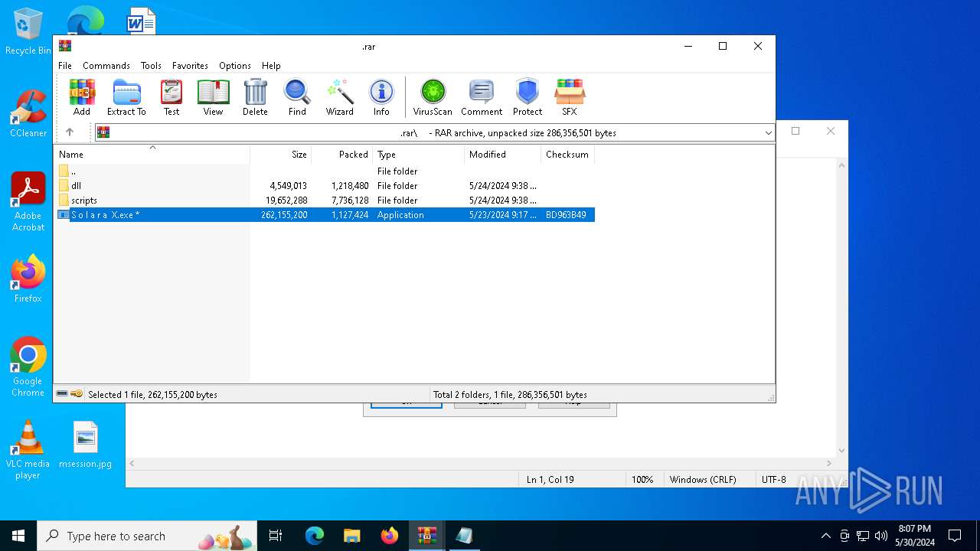Click Notepad UTF-8 encoding status
This screenshot has width=980, height=551.
point(773,479)
